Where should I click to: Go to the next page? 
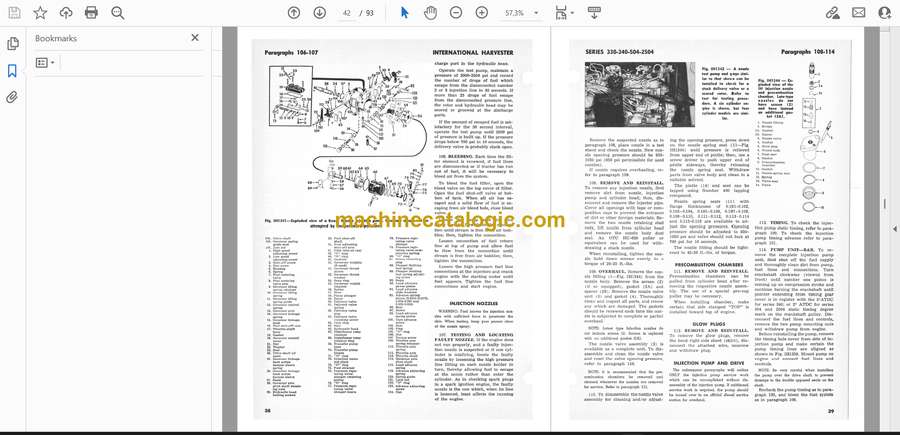(x=320, y=13)
